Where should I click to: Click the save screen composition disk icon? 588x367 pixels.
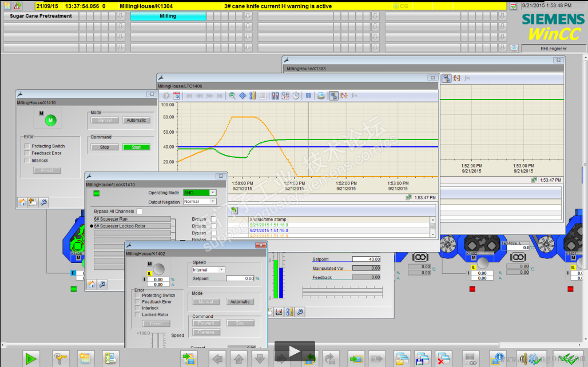422,359
